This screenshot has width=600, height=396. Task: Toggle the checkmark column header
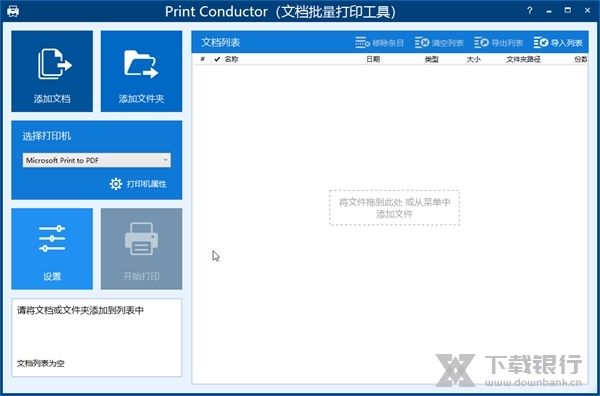click(217, 59)
